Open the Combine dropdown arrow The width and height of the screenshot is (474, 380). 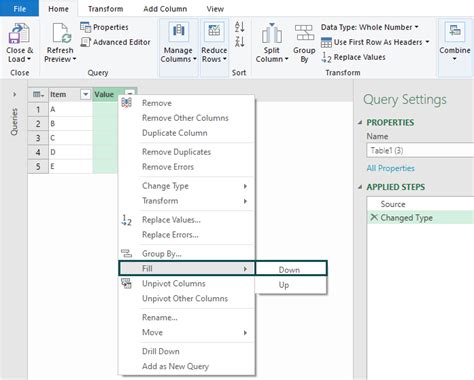pyautogui.click(x=455, y=59)
